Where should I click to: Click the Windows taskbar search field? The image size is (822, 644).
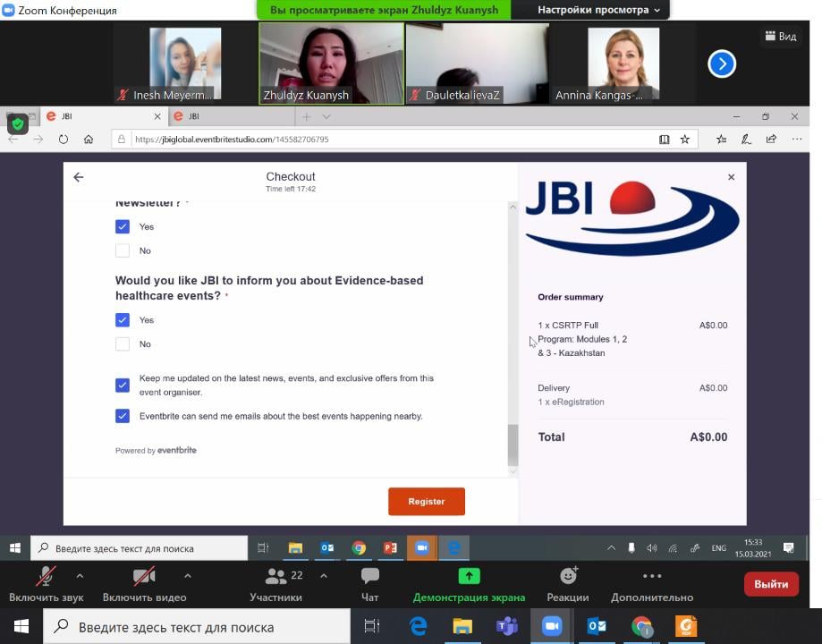pos(197,627)
